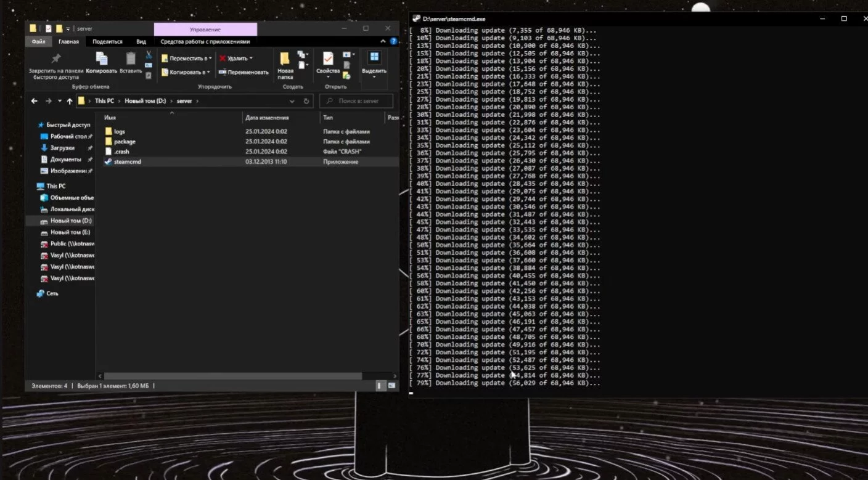Viewport: 868px width, 480px height.
Task: Click Новый том (D:) breadcrumb in address bar
Action: 145,101
